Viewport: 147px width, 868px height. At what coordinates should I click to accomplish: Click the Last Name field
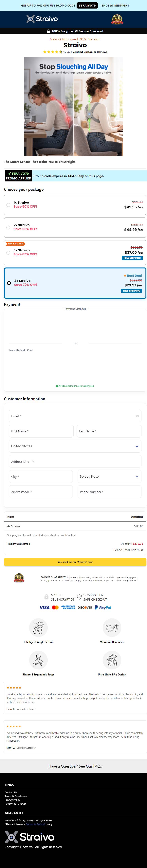109,431
